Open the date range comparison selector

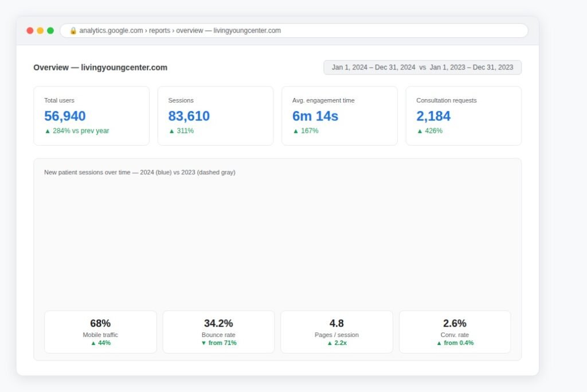click(422, 68)
